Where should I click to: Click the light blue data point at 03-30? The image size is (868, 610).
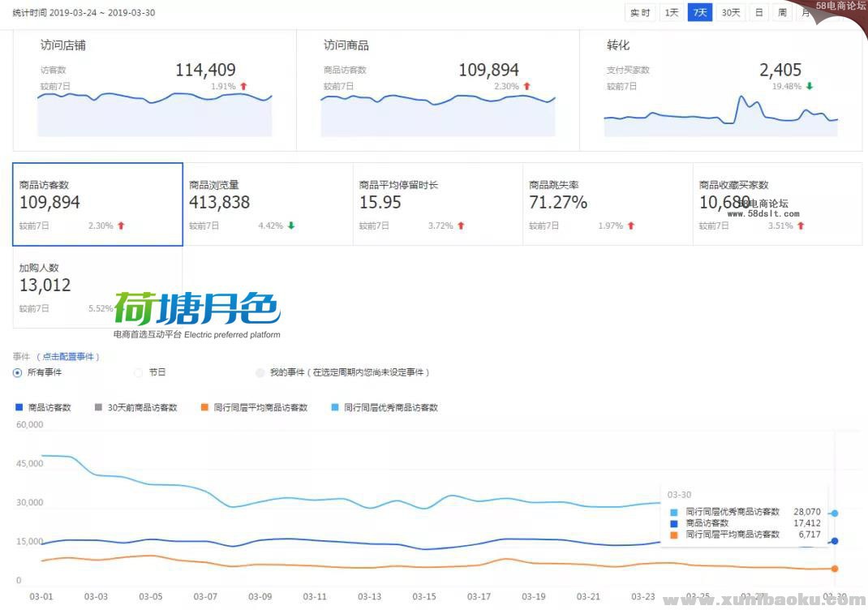835,513
